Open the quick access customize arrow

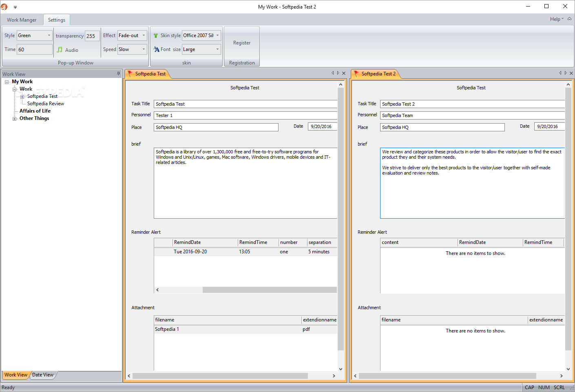click(x=15, y=7)
